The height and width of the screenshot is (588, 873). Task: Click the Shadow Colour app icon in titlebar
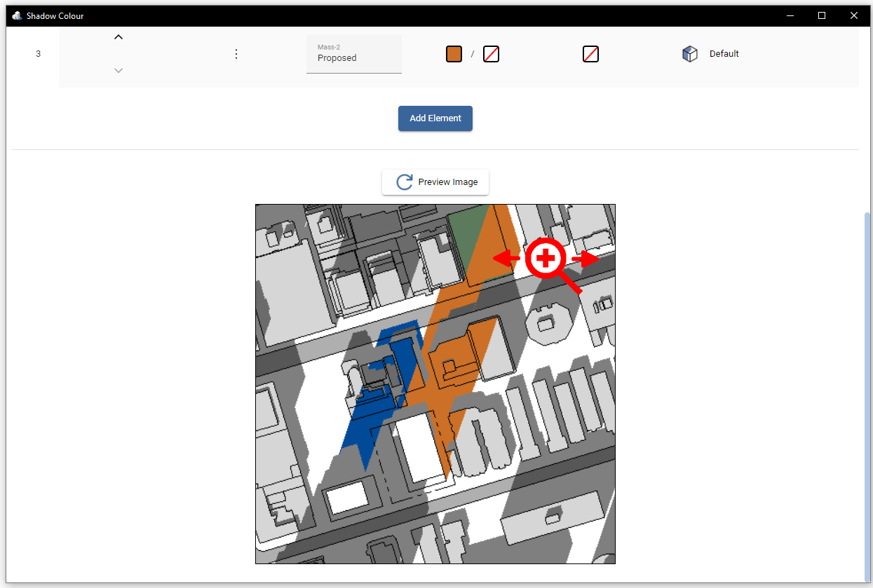tap(17, 15)
